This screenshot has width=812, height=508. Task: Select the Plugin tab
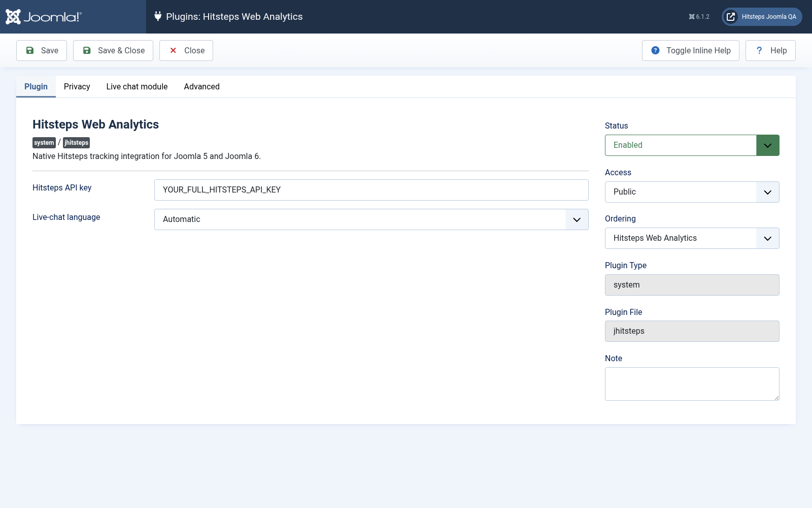point(36,87)
